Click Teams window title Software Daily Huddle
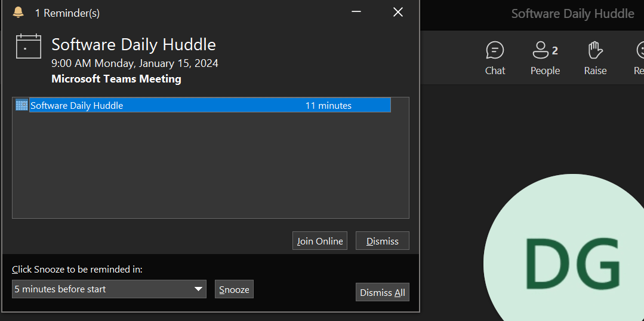The image size is (644, 321). [572, 14]
